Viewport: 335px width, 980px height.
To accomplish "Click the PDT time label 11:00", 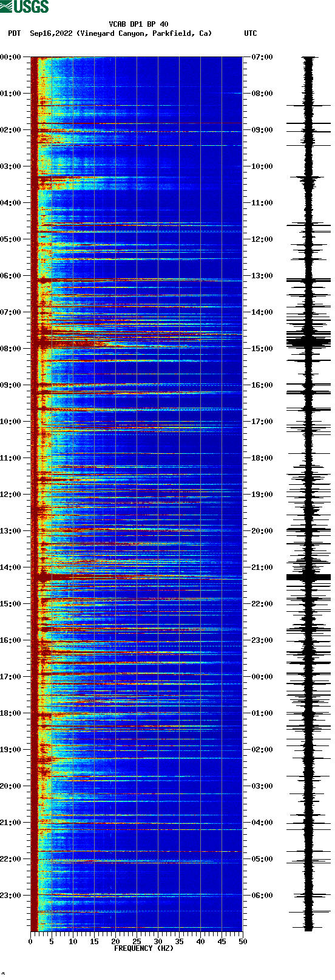I will (11, 458).
